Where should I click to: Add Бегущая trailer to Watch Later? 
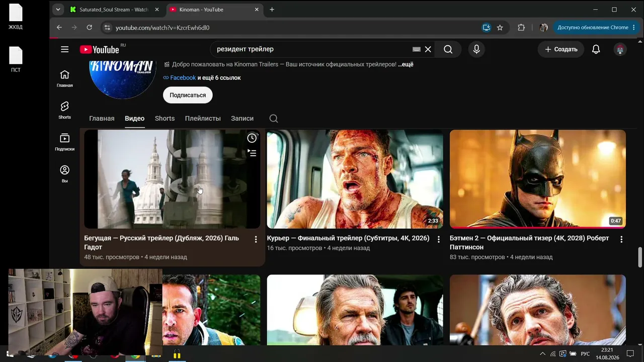coord(252,138)
